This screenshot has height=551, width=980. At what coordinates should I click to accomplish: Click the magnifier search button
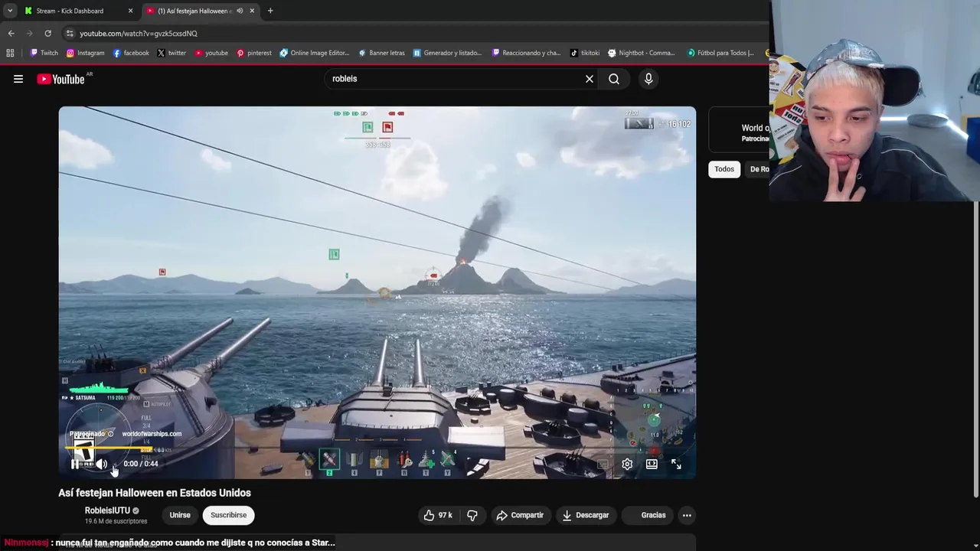pos(614,79)
